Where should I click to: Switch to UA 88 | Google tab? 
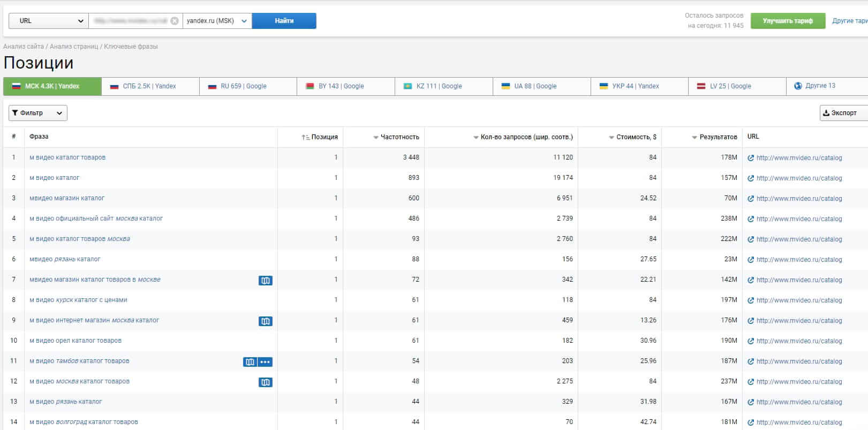542,86
